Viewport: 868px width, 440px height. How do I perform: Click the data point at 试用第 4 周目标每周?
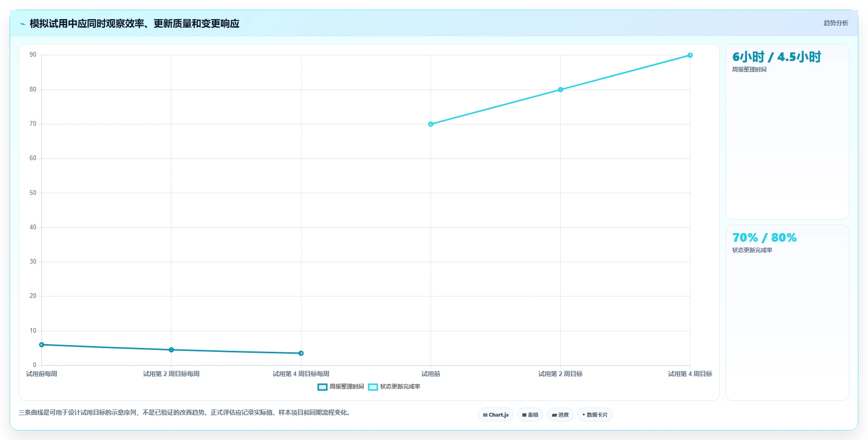pyautogui.click(x=301, y=353)
